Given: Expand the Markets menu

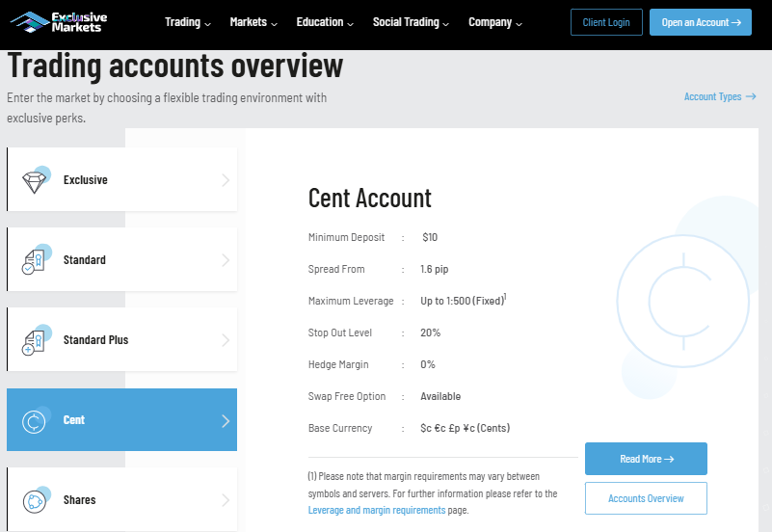Looking at the screenshot, I should (x=253, y=22).
